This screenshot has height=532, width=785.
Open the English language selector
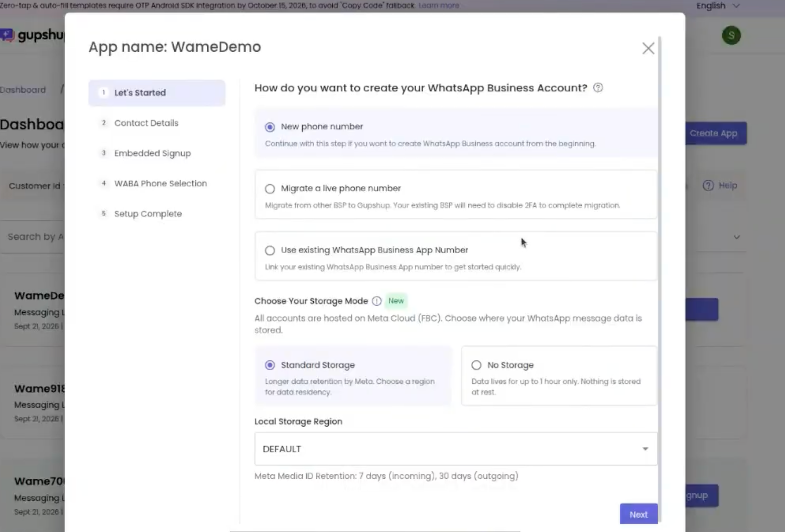click(718, 6)
